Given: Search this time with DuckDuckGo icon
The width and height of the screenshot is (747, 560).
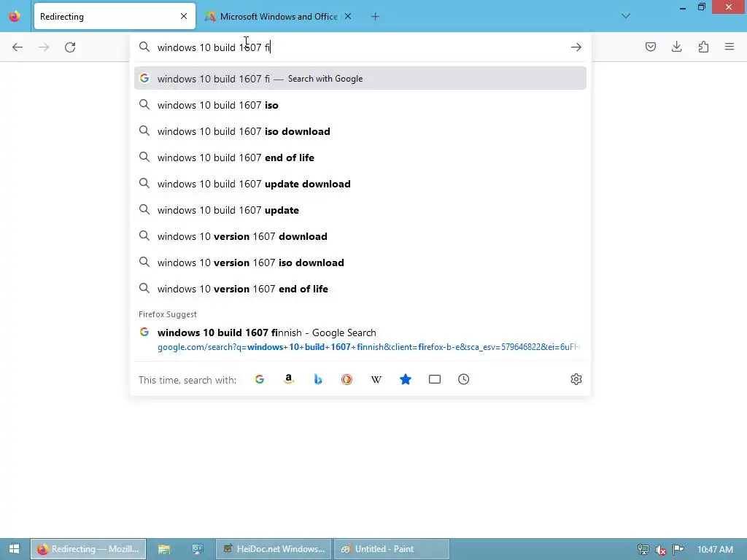Looking at the screenshot, I should click(347, 379).
